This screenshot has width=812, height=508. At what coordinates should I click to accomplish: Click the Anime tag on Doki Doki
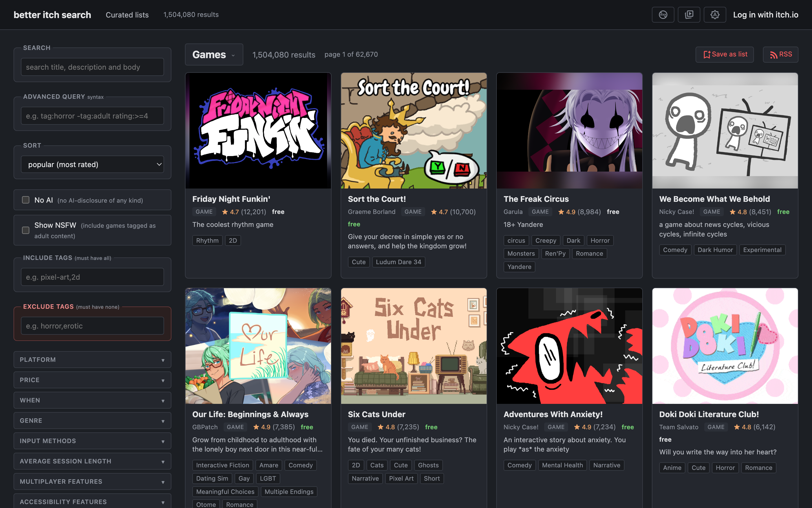[x=672, y=468]
